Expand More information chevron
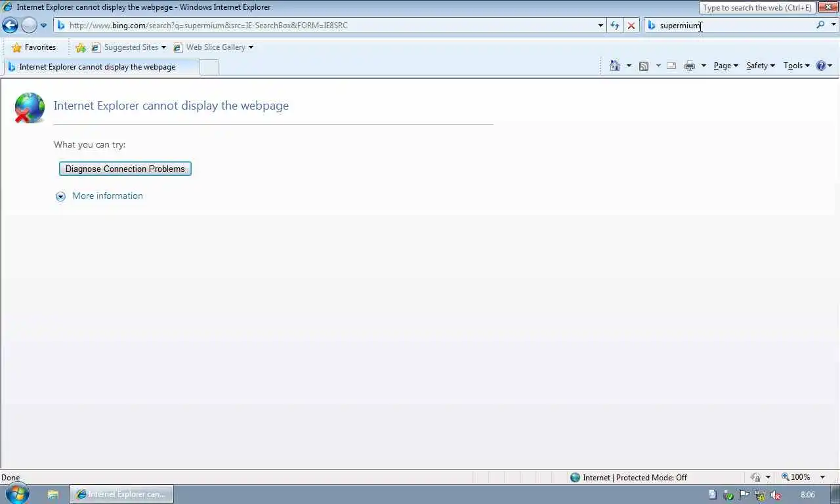Screen dimensions: 840x504 coord(60,196)
